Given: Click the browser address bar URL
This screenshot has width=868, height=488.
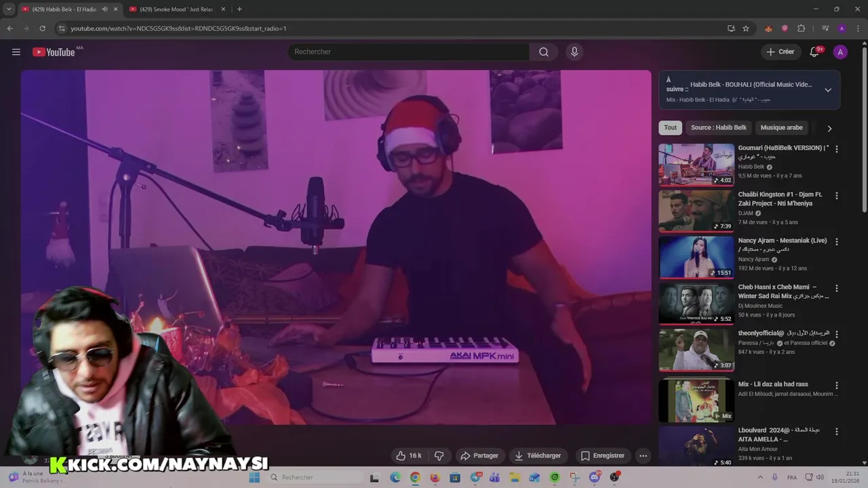Looking at the screenshot, I should tap(178, 28).
